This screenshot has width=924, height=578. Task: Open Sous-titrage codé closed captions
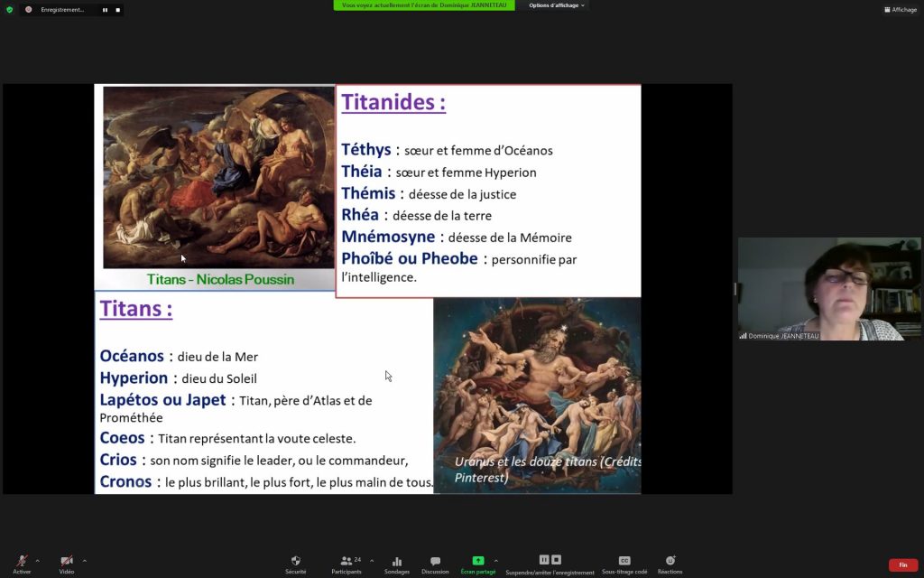coord(624,564)
